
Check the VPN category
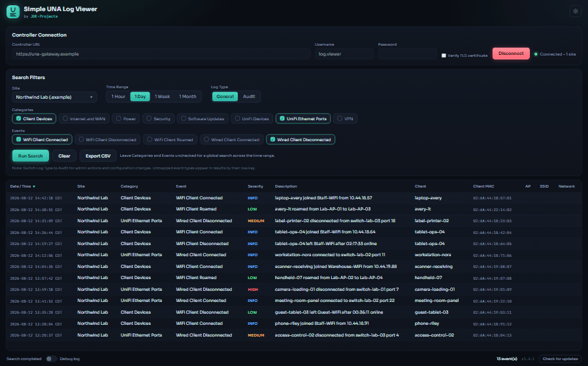(345, 118)
